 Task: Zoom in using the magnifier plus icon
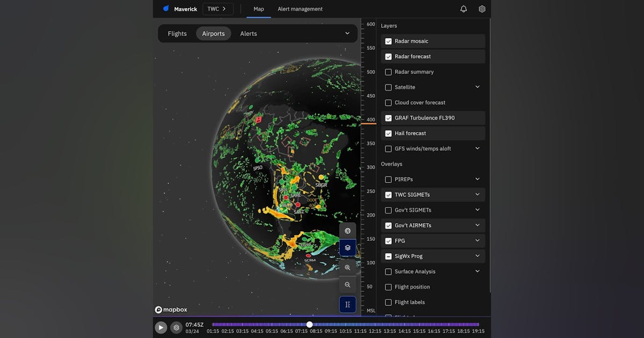[x=347, y=268]
